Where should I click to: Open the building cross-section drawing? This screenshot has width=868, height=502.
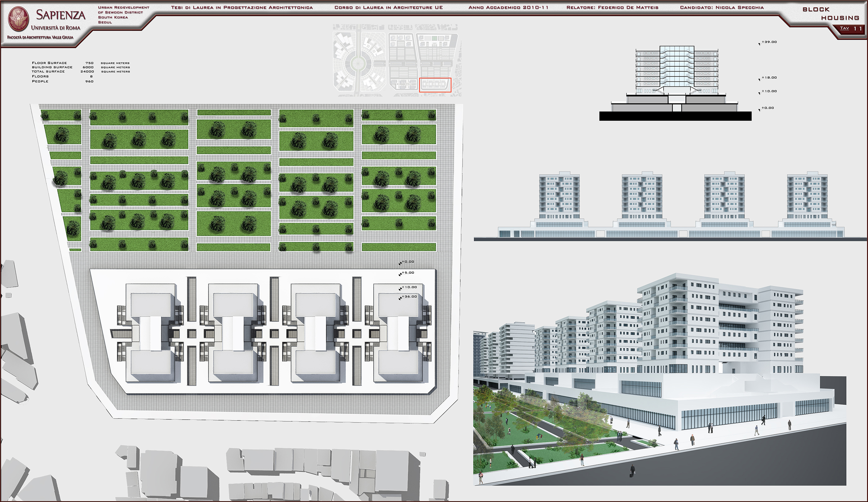pos(675,83)
